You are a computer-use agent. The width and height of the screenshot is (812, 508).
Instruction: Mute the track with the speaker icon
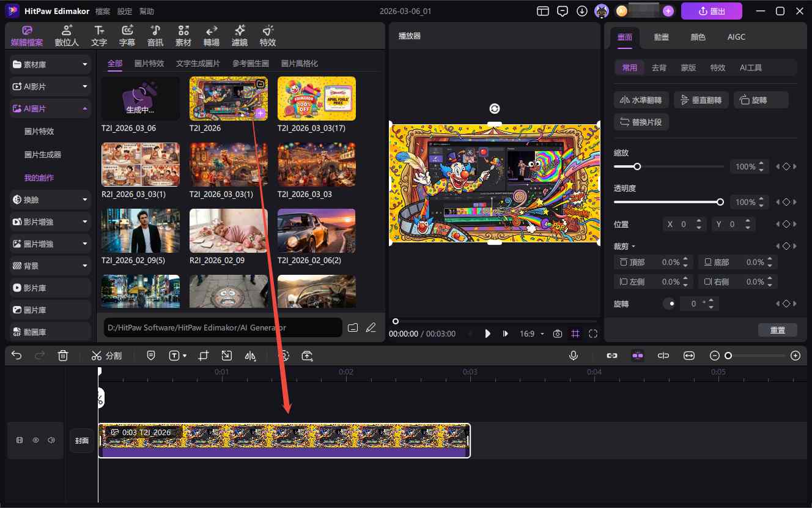click(x=51, y=440)
